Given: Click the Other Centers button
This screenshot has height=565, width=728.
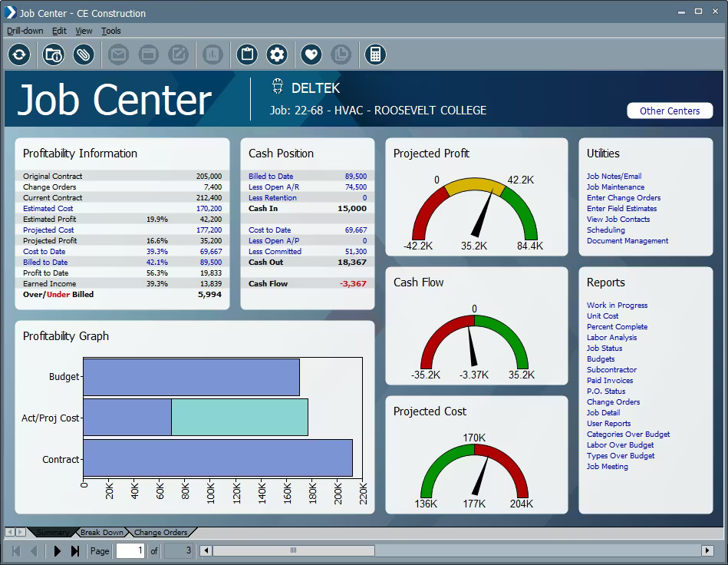Looking at the screenshot, I should (669, 111).
